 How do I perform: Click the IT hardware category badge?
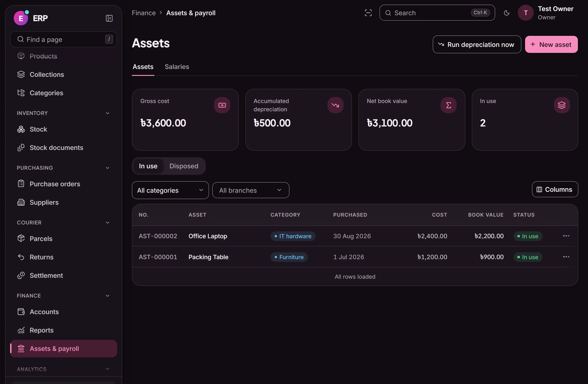point(293,236)
